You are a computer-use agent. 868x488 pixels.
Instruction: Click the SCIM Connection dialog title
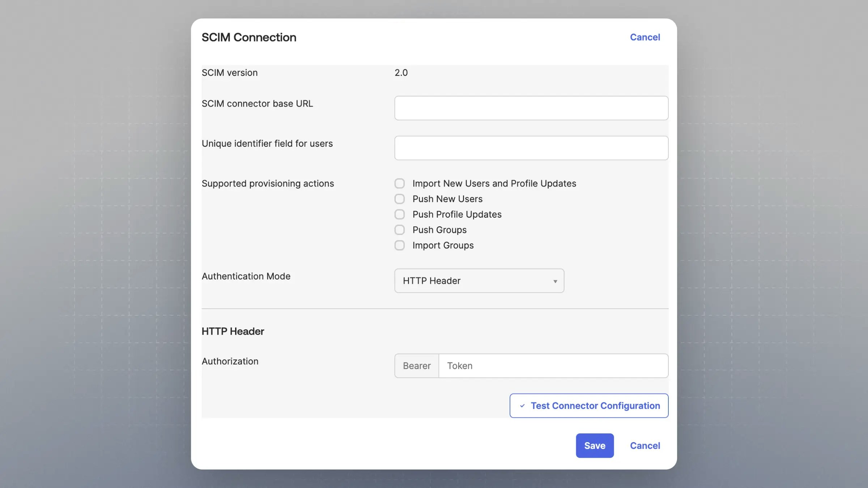(249, 37)
